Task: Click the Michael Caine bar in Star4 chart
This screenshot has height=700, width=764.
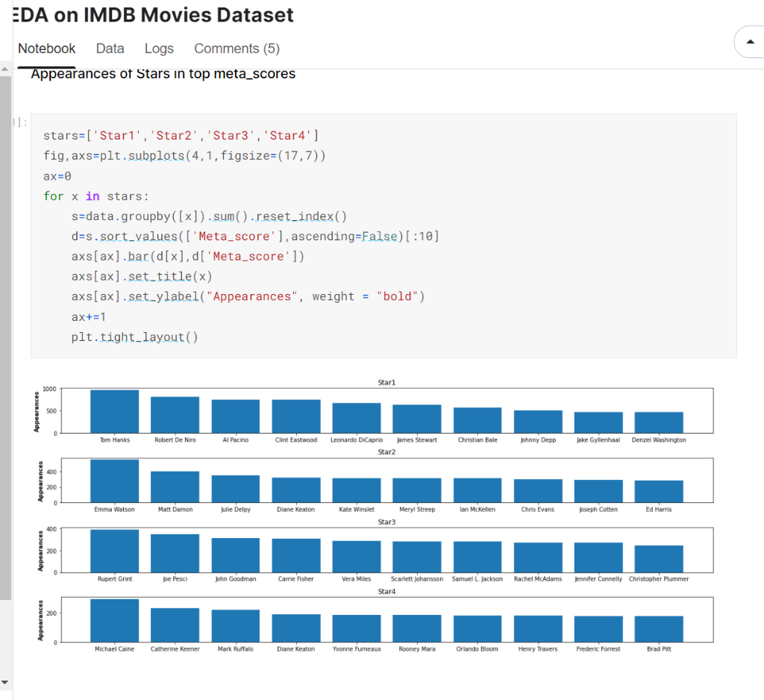Action: coord(113,621)
